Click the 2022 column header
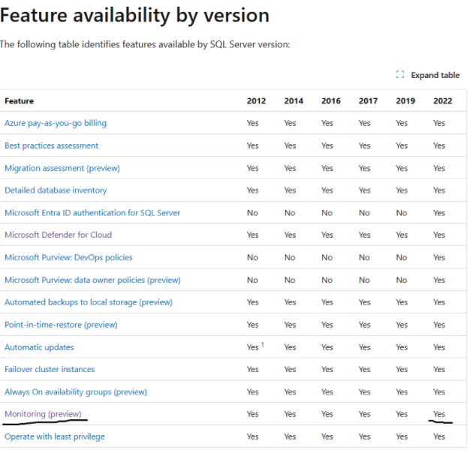Viewport: 476px width, 453px height. pos(443,101)
